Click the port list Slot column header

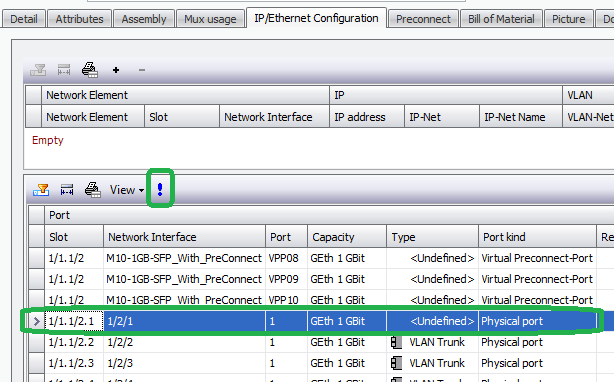(x=74, y=237)
